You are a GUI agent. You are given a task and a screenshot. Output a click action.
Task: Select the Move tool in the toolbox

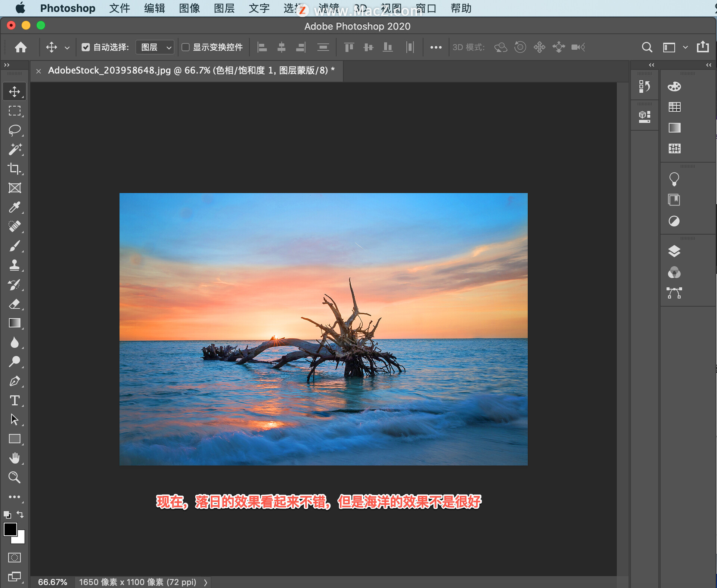[x=15, y=92]
